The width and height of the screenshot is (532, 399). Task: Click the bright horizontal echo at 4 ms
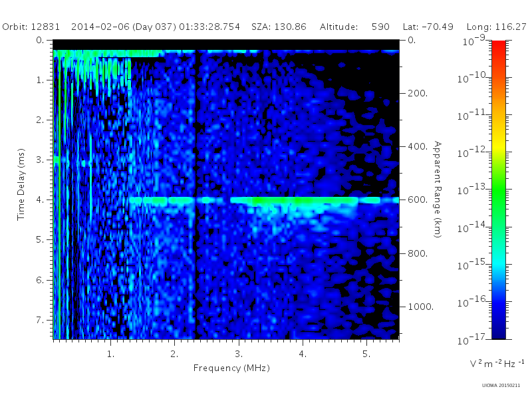(x=264, y=200)
